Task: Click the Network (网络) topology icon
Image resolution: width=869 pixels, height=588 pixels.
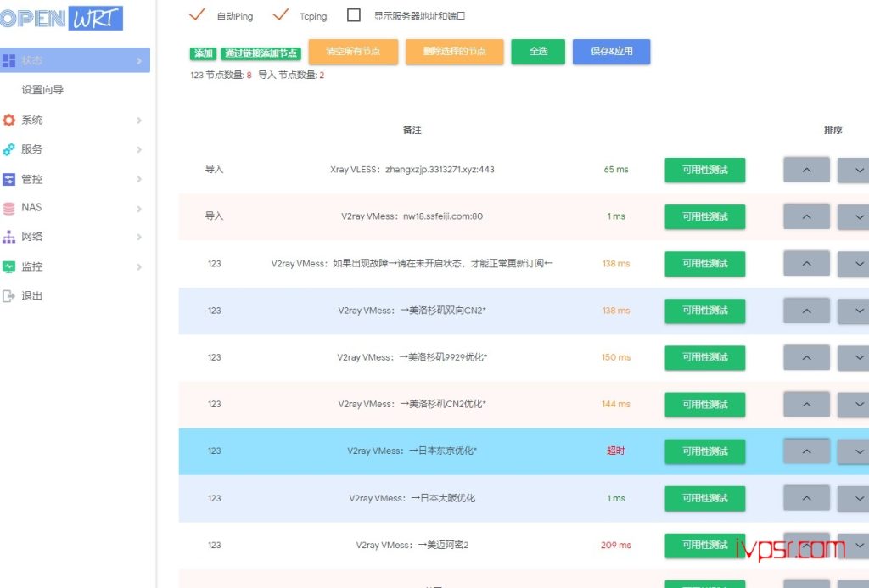Action: click(x=8, y=237)
